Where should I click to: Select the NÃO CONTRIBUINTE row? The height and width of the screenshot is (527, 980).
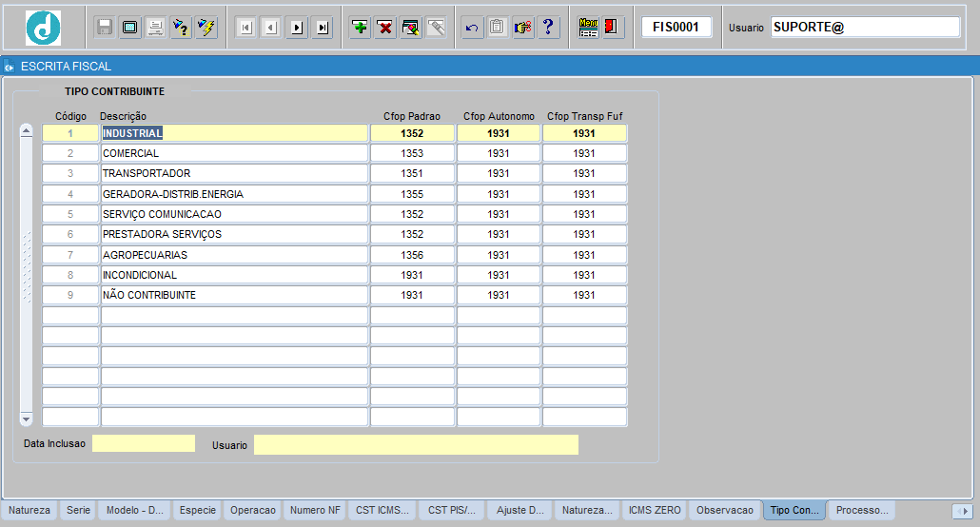[x=234, y=295]
